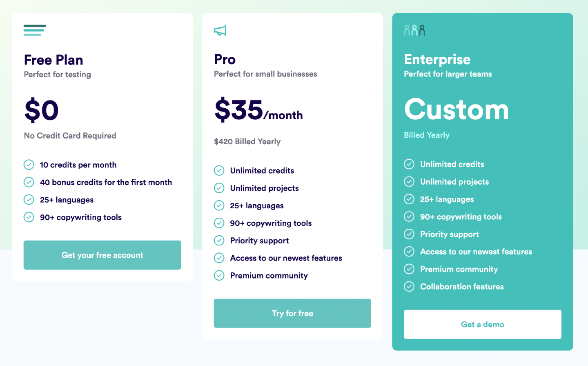Click checkmark next to Pro Premium community
588x366 pixels.
[219, 276]
